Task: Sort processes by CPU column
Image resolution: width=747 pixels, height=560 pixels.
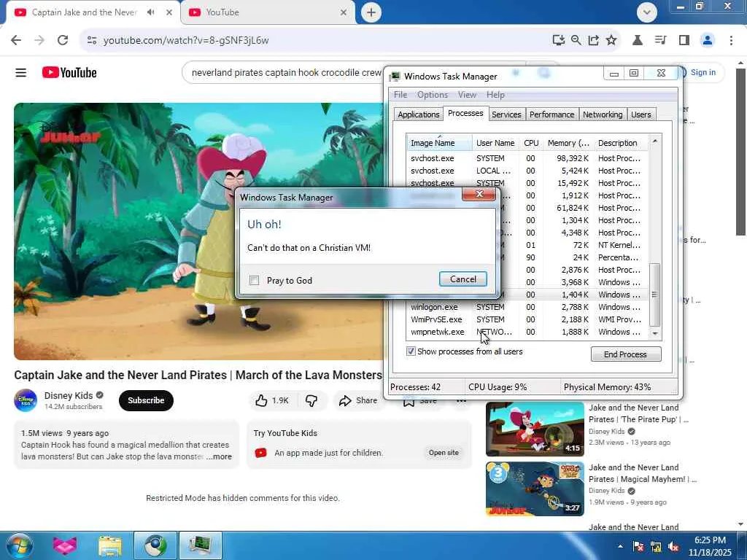Action: tap(531, 143)
